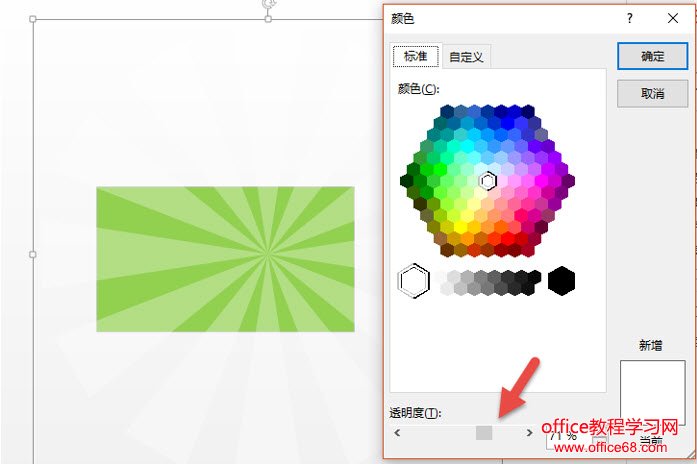Choose the bright green hexagon swatch
The width and height of the screenshot is (697, 464).
(440, 169)
